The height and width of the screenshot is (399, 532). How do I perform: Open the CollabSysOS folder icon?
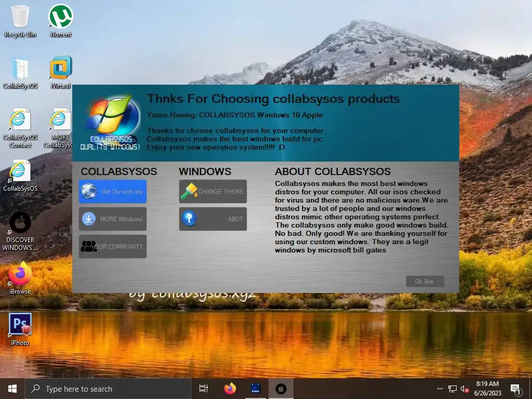(x=20, y=73)
